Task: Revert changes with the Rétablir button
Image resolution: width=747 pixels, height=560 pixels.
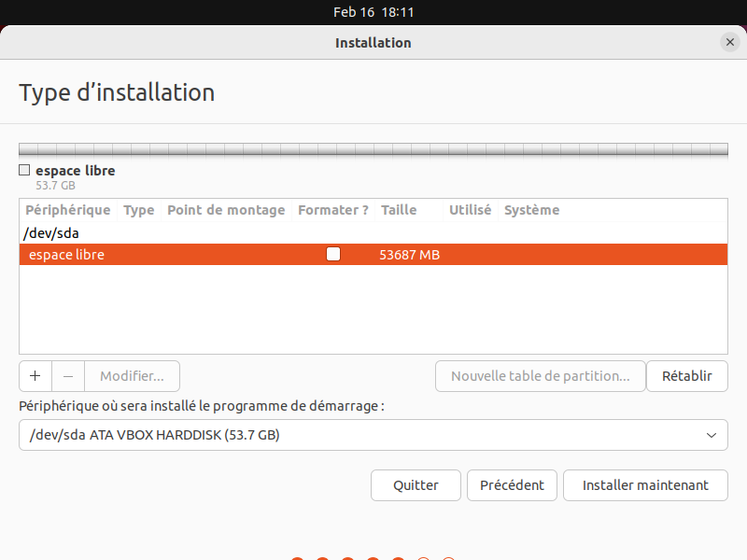Action: coord(686,376)
